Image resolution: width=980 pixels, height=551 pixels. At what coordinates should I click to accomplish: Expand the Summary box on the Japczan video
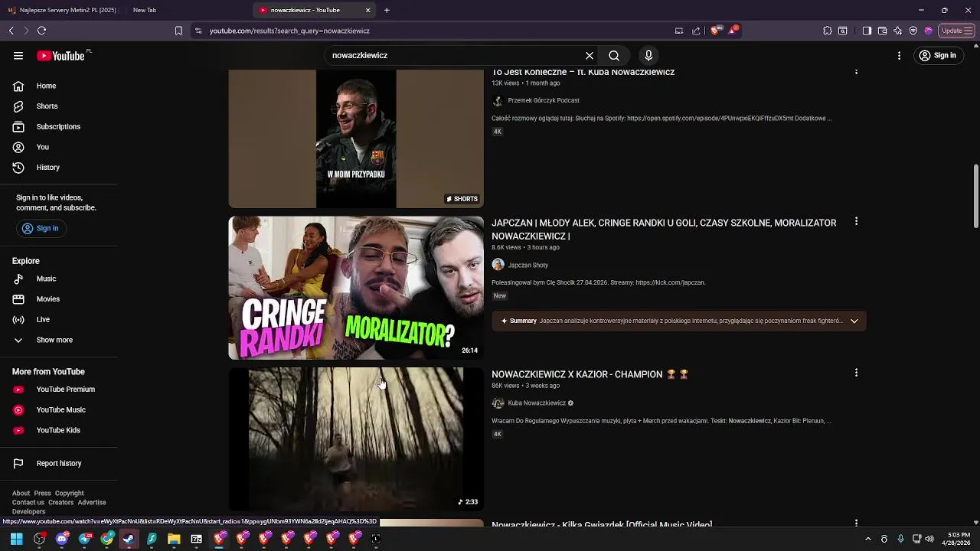pos(854,321)
